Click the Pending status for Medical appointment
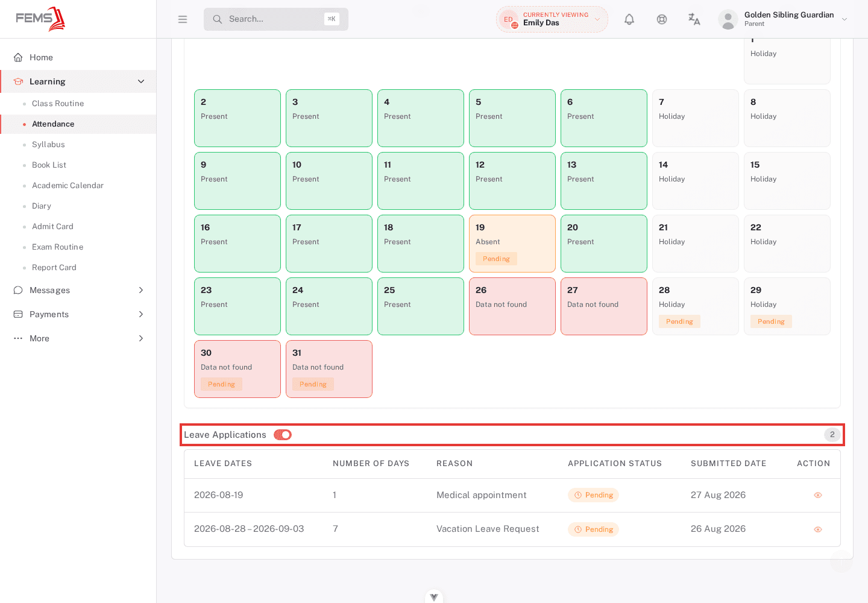The width and height of the screenshot is (868, 603). 593,495
